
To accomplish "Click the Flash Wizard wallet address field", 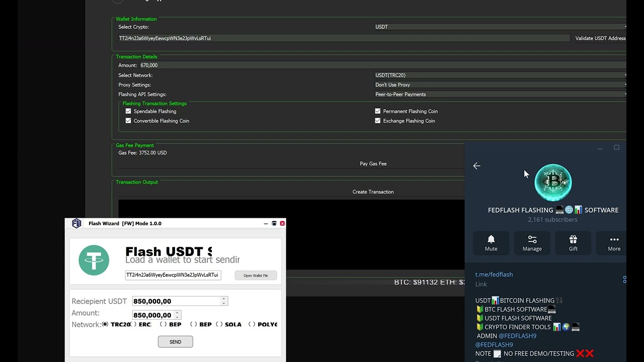I will (173, 275).
